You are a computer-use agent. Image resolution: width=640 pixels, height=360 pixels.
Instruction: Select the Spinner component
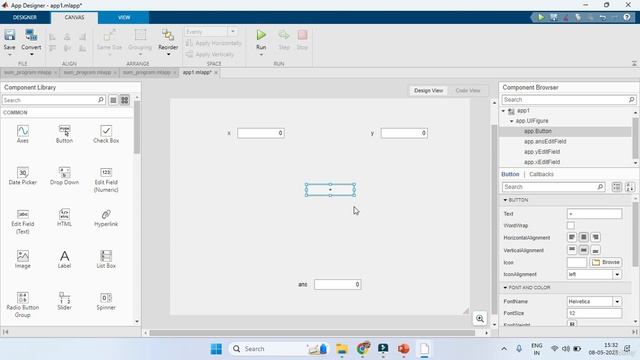[106, 301]
